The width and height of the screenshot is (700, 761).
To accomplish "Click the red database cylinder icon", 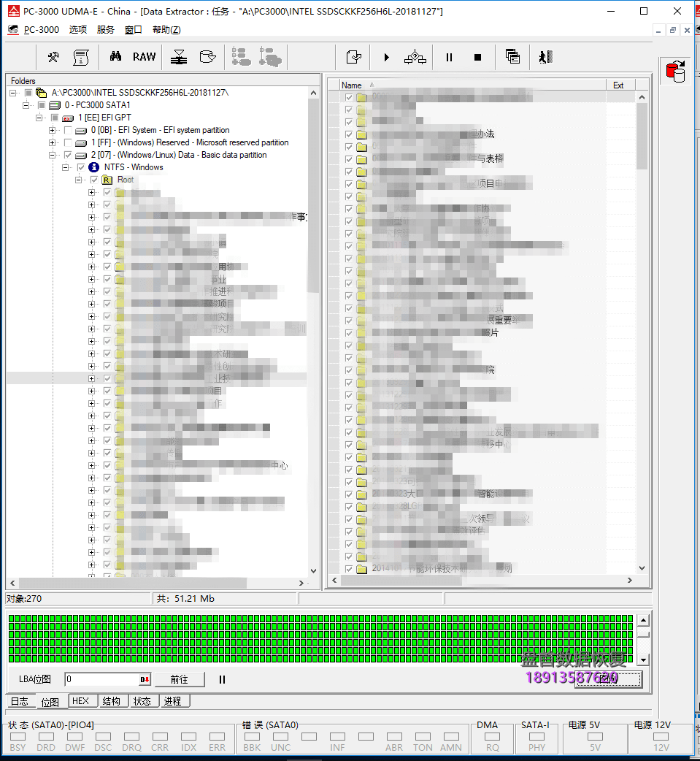I will click(675, 71).
